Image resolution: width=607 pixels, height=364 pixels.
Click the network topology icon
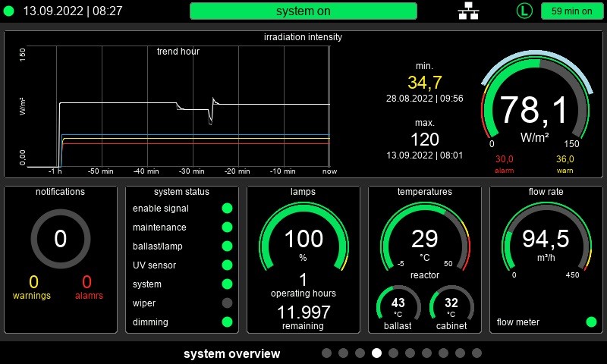[x=468, y=11]
